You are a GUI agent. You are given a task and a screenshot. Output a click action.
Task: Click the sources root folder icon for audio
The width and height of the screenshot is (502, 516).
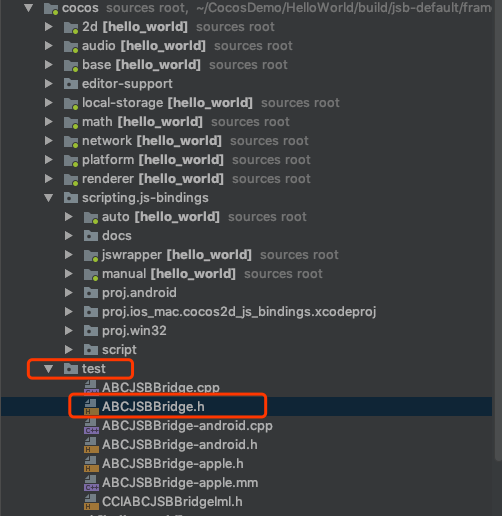point(71,46)
